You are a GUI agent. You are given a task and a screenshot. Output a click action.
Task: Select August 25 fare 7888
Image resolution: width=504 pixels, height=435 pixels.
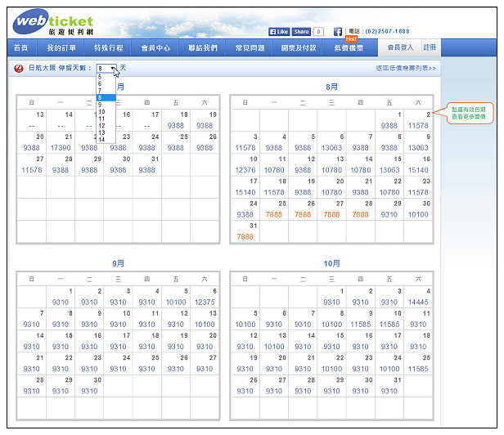coord(274,214)
